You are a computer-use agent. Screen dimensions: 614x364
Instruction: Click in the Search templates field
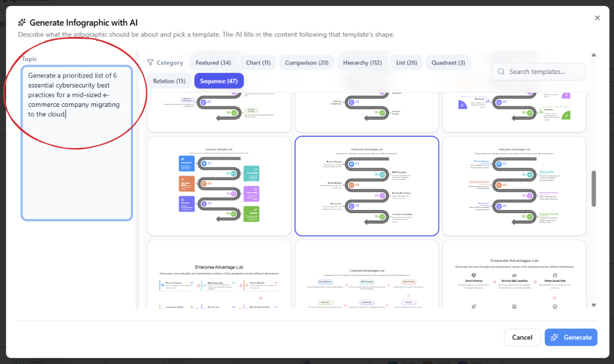[539, 72]
